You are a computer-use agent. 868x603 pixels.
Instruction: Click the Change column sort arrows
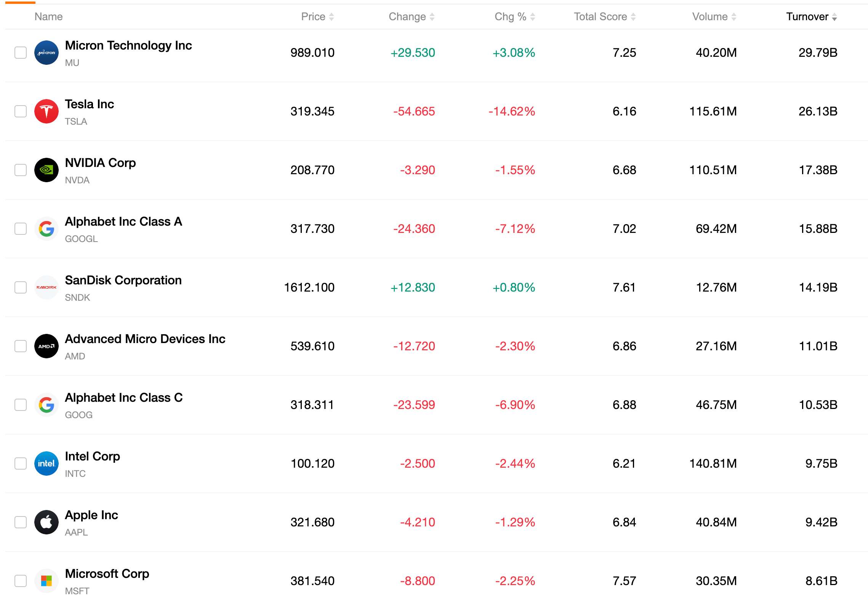432,17
